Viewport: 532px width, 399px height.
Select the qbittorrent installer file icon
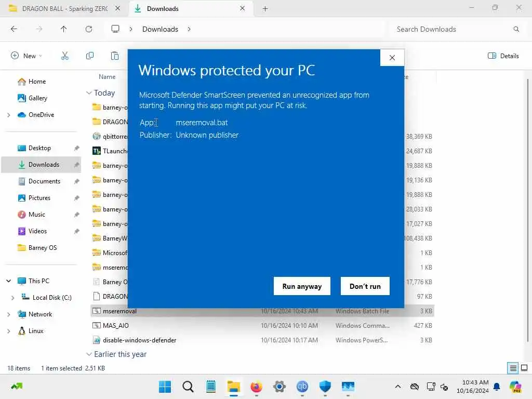96,136
